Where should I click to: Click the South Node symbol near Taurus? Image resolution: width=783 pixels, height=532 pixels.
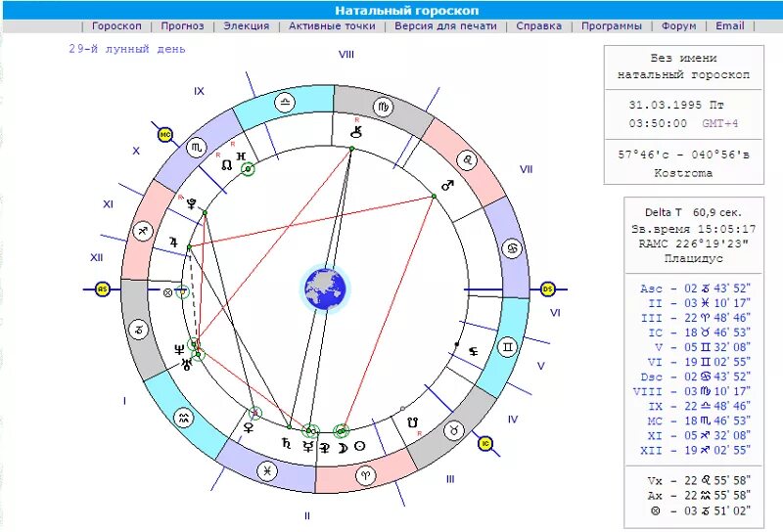tap(412, 423)
